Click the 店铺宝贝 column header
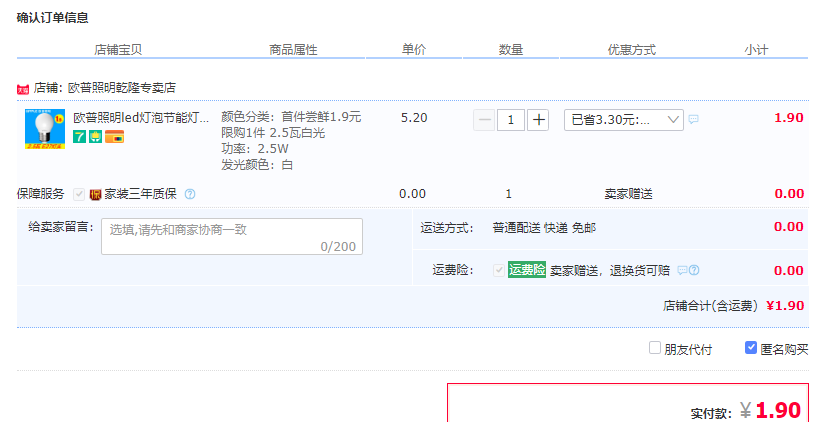Screen dimensions: 820x422 (x=118, y=50)
